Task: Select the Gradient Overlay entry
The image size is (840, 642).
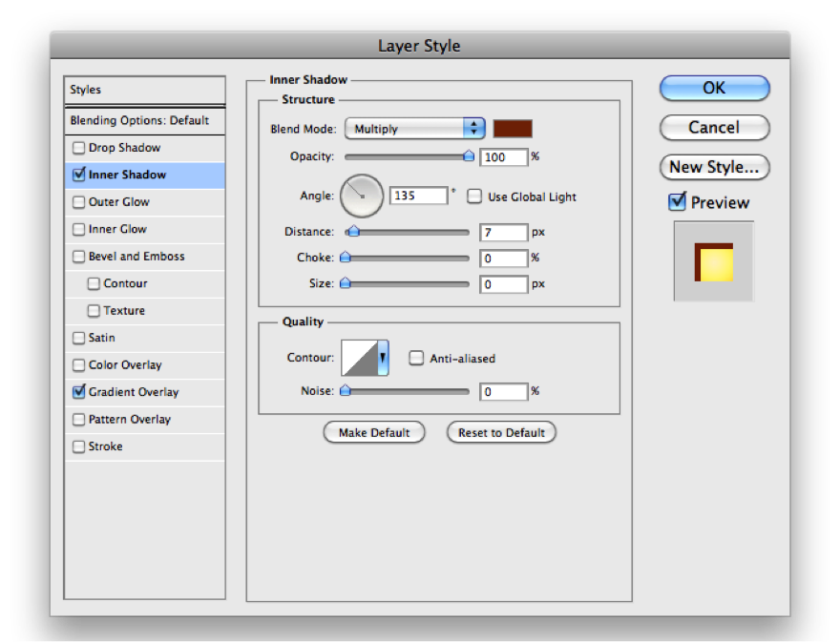Action: [x=134, y=392]
